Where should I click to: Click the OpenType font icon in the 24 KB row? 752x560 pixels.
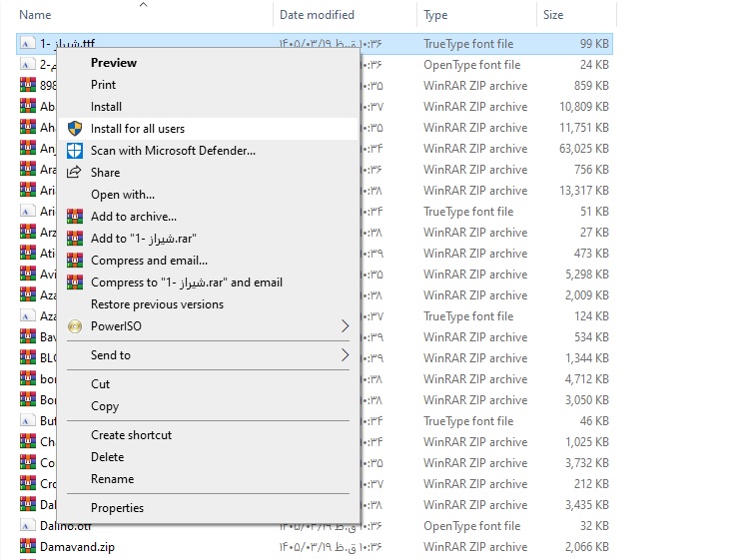28,64
